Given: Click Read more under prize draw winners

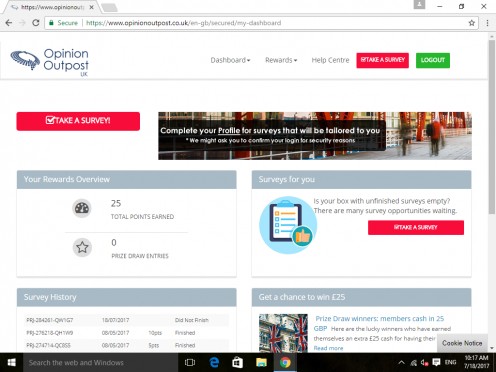Looking at the screenshot, I should (x=328, y=348).
